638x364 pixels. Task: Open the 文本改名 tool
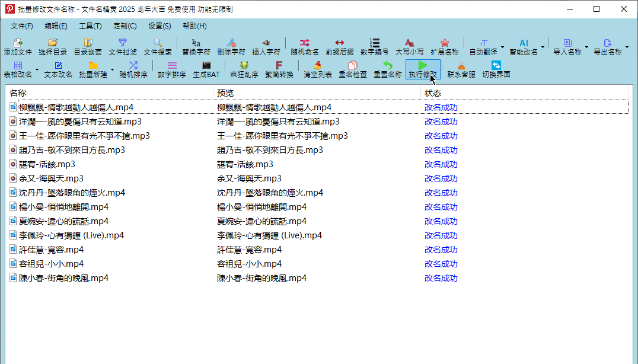tap(58, 69)
